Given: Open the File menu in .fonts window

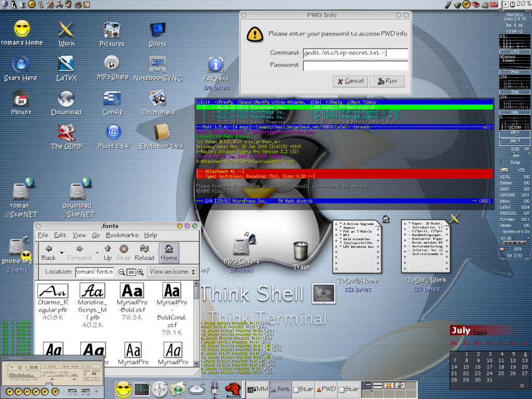Looking at the screenshot, I should click(43, 235).
